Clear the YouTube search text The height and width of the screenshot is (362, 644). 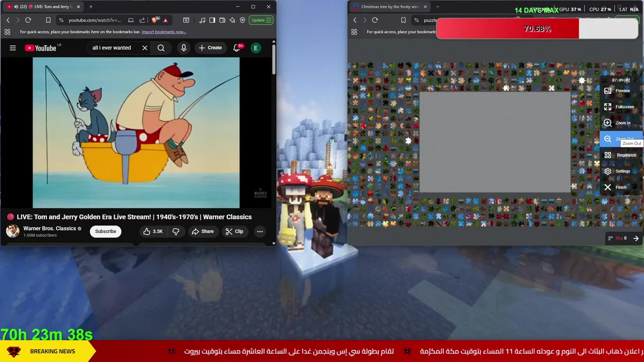[x=145, y=48]
